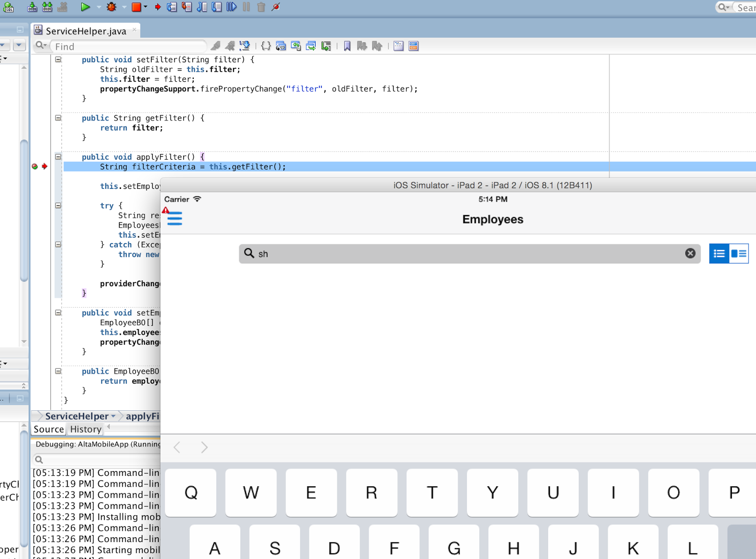Click the applyFilter breadcrumb item
Image resolution: width=756 pixels, height=559 pixels.
pyautogui.click(x=142, y=416)
